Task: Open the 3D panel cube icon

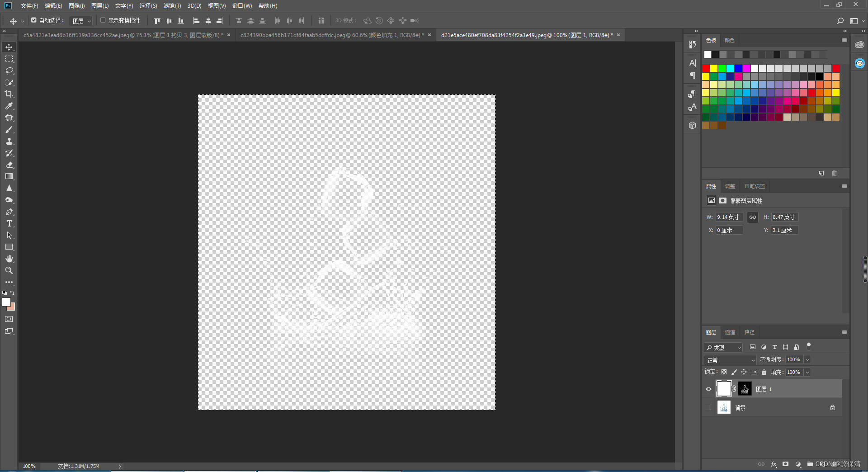Action: point(692,125)
